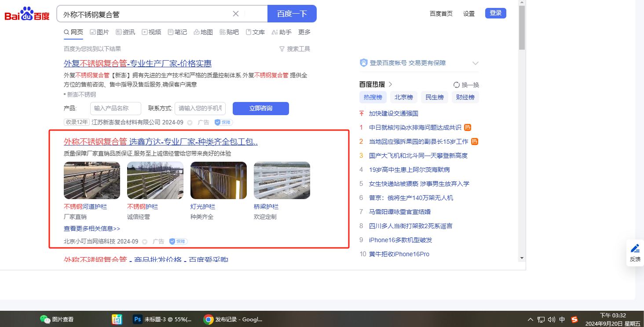Open the Ai助手 tab
Viewport: 644px width, 327px height.
click(x=282, y=32)
